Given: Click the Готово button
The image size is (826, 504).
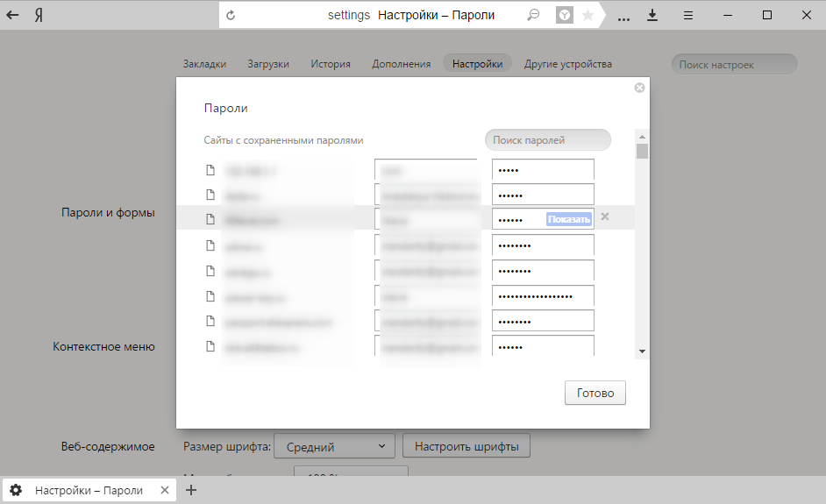Looking at the screenshot, I should (x=595, y=394).
